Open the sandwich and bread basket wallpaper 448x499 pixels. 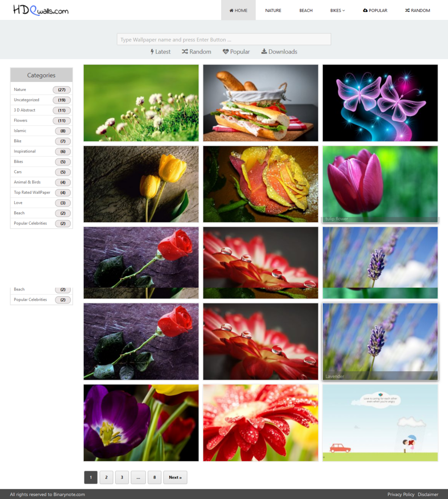click(260, 103)
